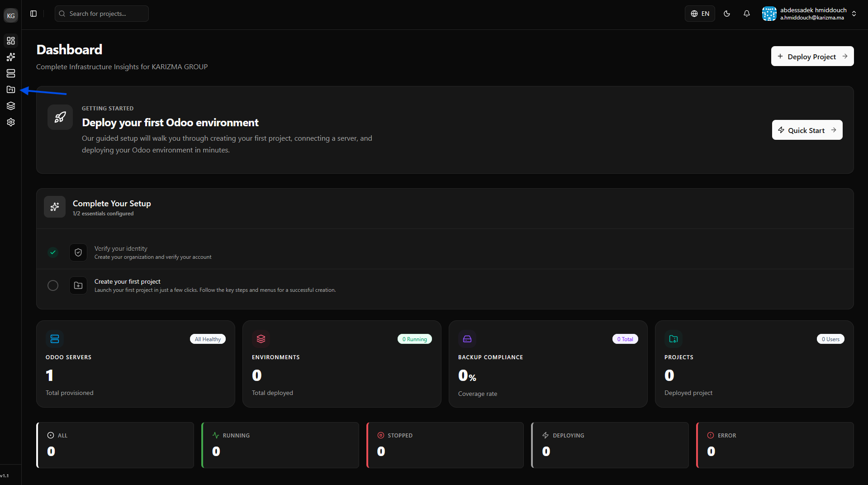
Task: Click the user avatar image
Action: pos(769,14)
